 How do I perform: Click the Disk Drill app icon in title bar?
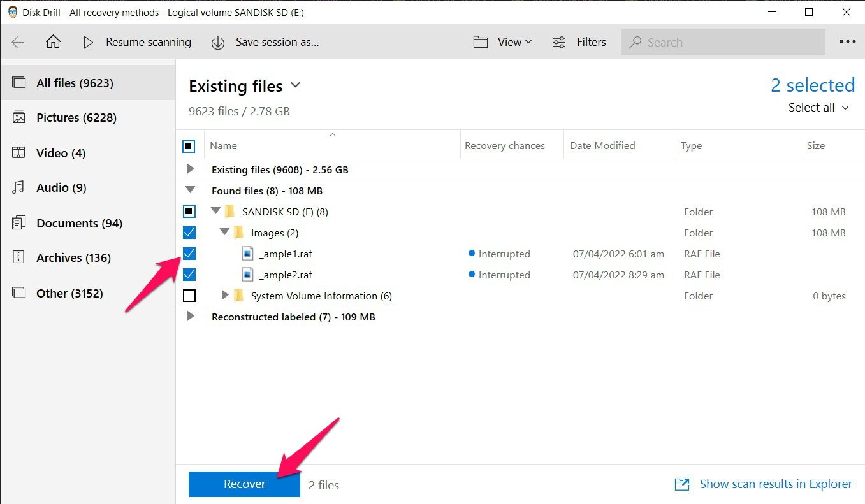coord(13,12)
